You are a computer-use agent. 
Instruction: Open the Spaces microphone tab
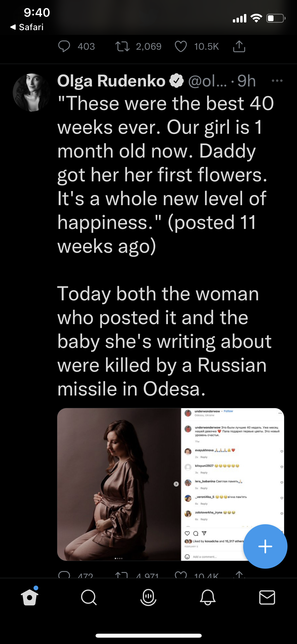tap(148, 597)
